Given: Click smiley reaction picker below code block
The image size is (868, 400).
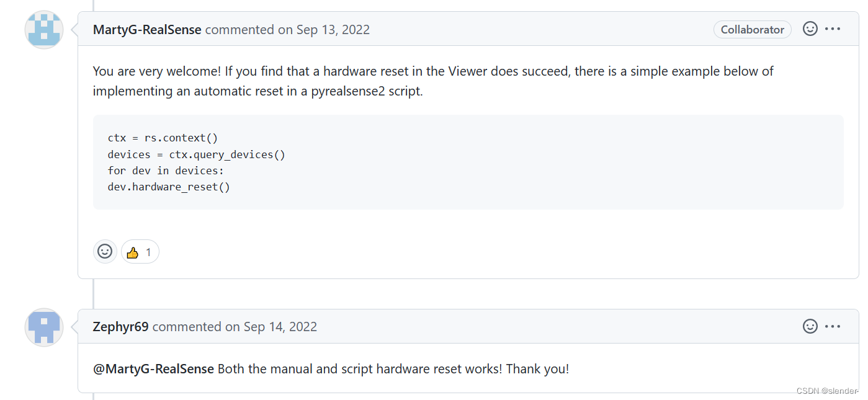Looking at the screenshot, I should point(105,251).
